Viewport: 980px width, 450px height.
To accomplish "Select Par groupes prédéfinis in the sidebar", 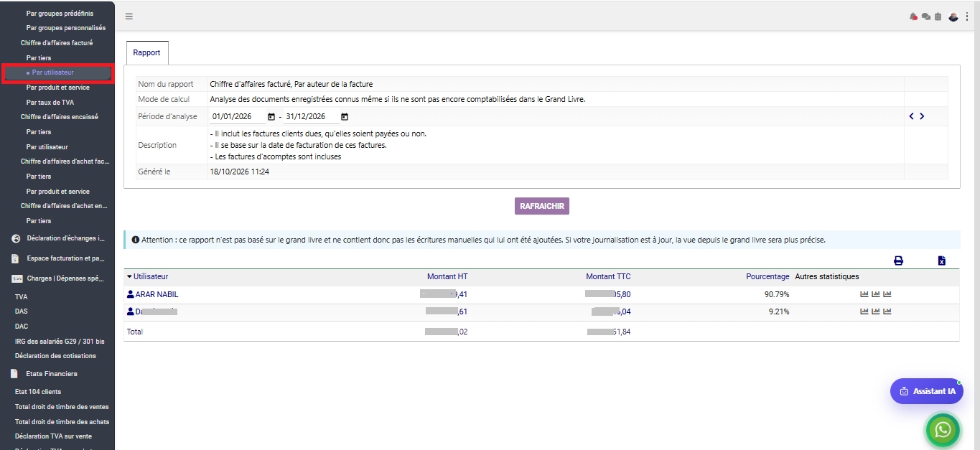I will click(x=60, y=14).
